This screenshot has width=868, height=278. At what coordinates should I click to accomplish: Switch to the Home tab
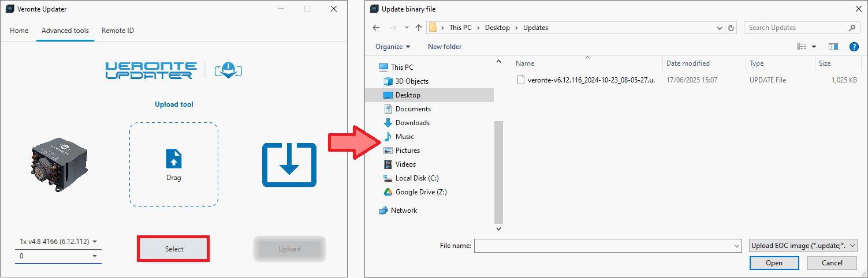click(19, 31)
